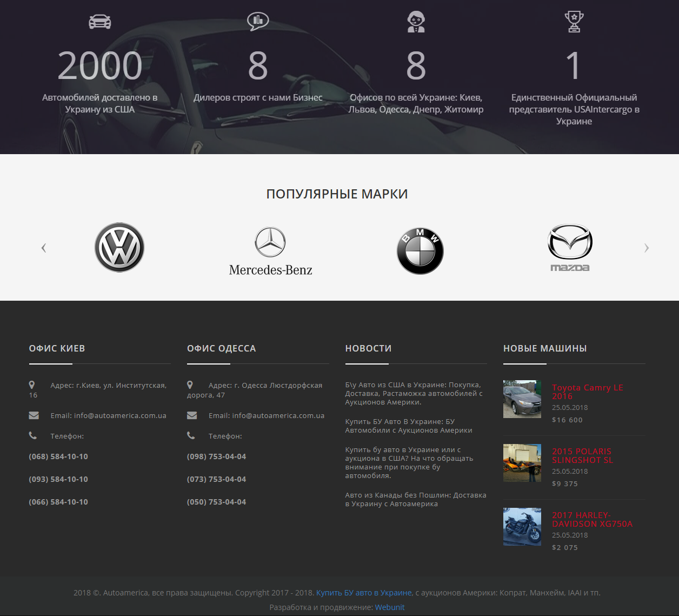Open 2015 POLARIS SLINGSHOT SL title link

583,455
